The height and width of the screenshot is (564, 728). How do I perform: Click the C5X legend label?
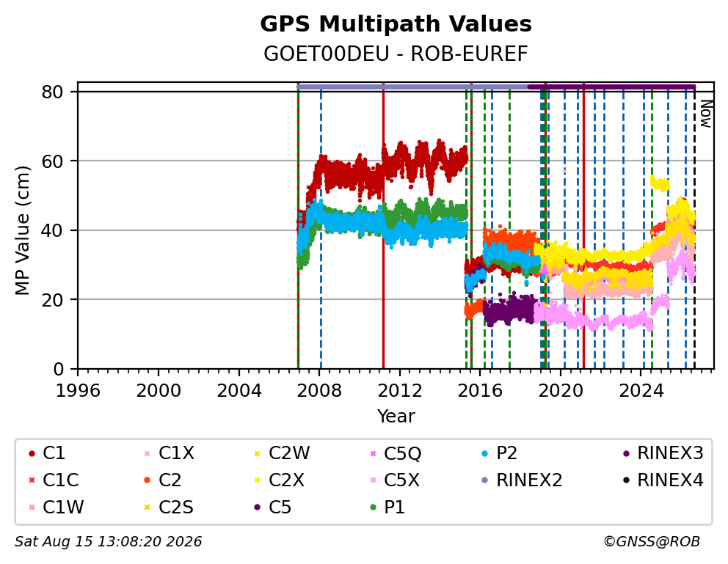tap(401, 480)
